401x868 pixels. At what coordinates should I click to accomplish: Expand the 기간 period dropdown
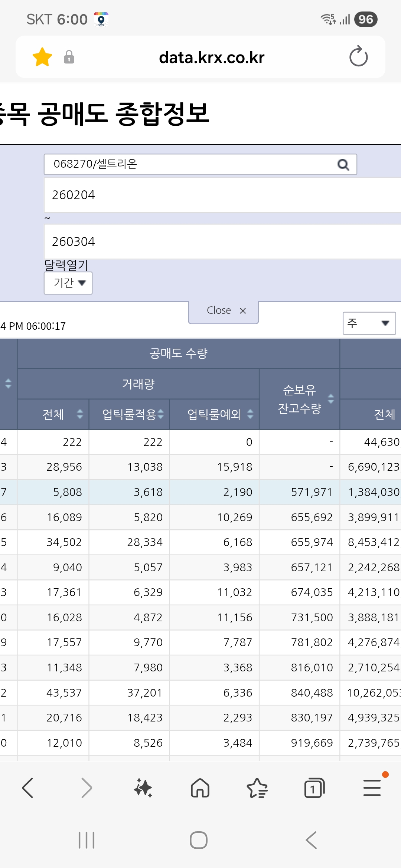[68, 283]
